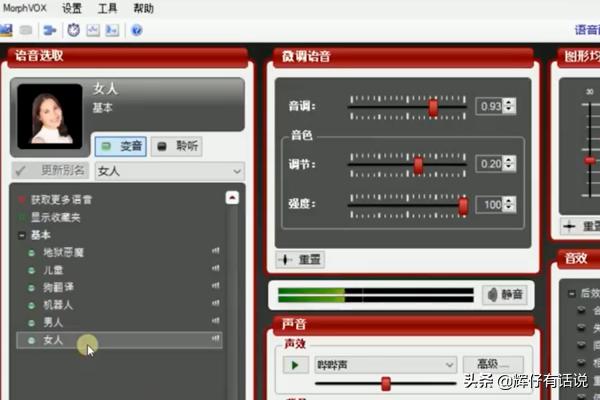
Task: Click the 音调 value field 0.93
Action: pyautogui.click(x=490, y=106)
